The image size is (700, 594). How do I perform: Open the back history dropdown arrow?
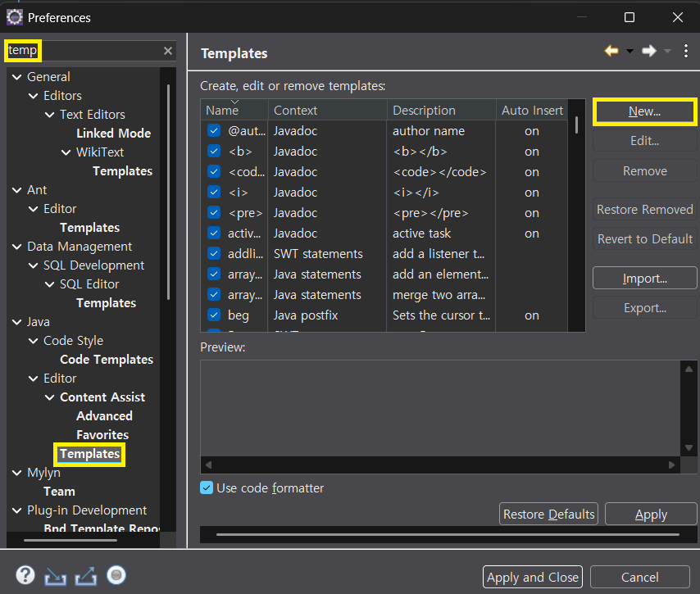(x=630, y=52)
